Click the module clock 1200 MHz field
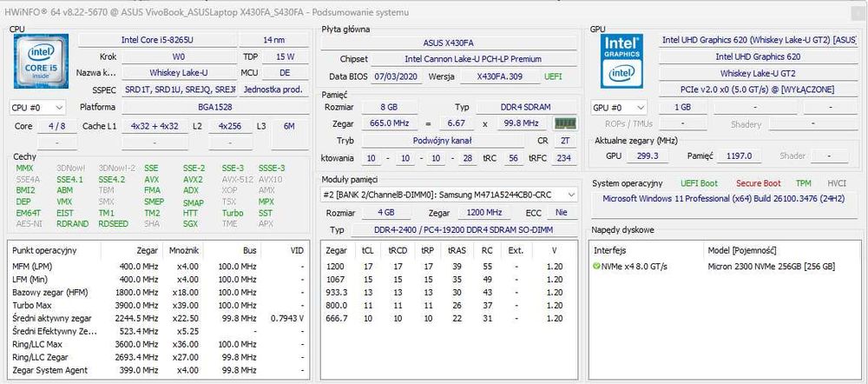The image size is (868, 384). click(x=484, y=212)
